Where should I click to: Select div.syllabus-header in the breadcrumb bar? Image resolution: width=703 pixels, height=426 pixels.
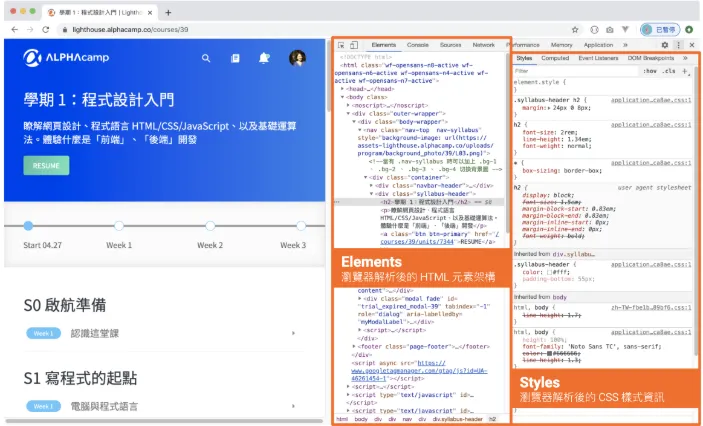tap(458, 419)
